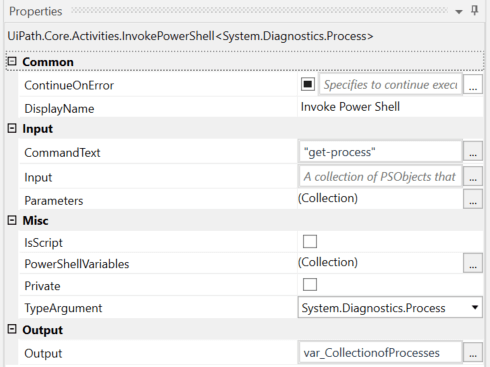Collapse the Input section
The image size is (490, 367).
(12, 128)
